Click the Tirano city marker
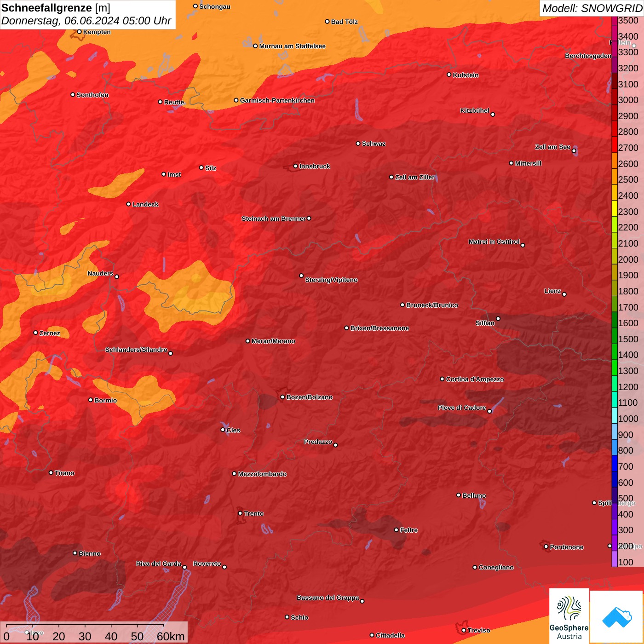 51,472
